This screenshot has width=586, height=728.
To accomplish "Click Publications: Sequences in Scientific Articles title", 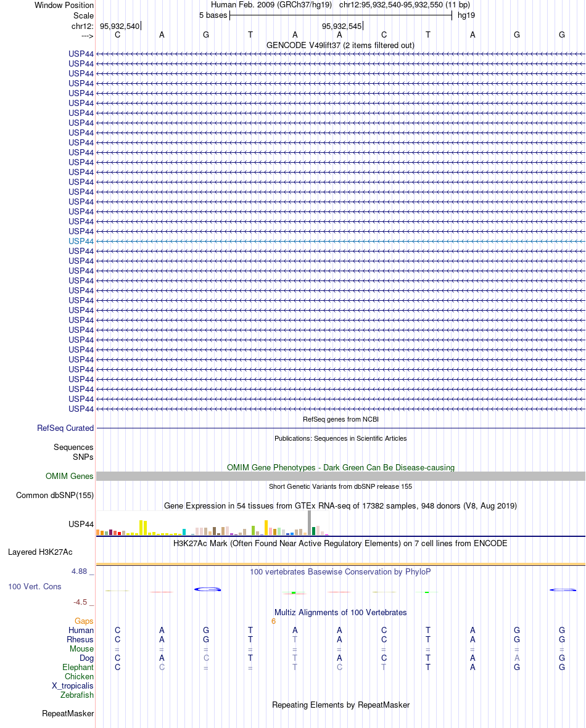I will click(340, 438).
